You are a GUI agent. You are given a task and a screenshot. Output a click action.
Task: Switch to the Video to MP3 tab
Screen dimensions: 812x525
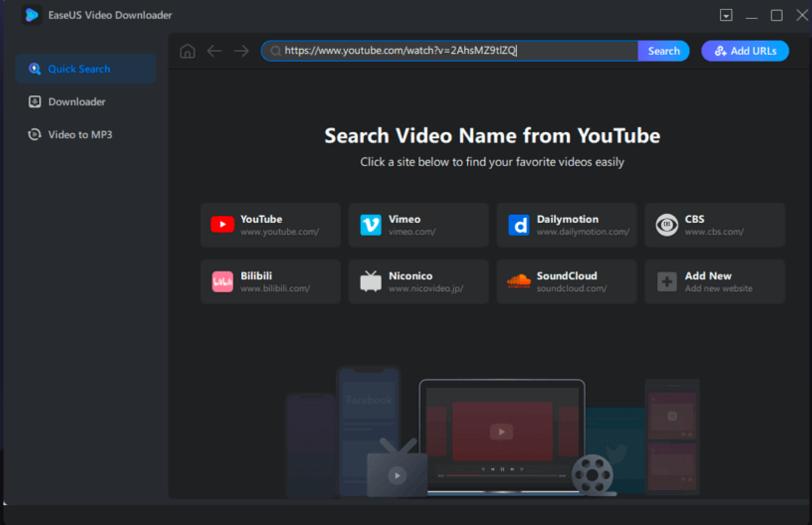pos(86,134)
